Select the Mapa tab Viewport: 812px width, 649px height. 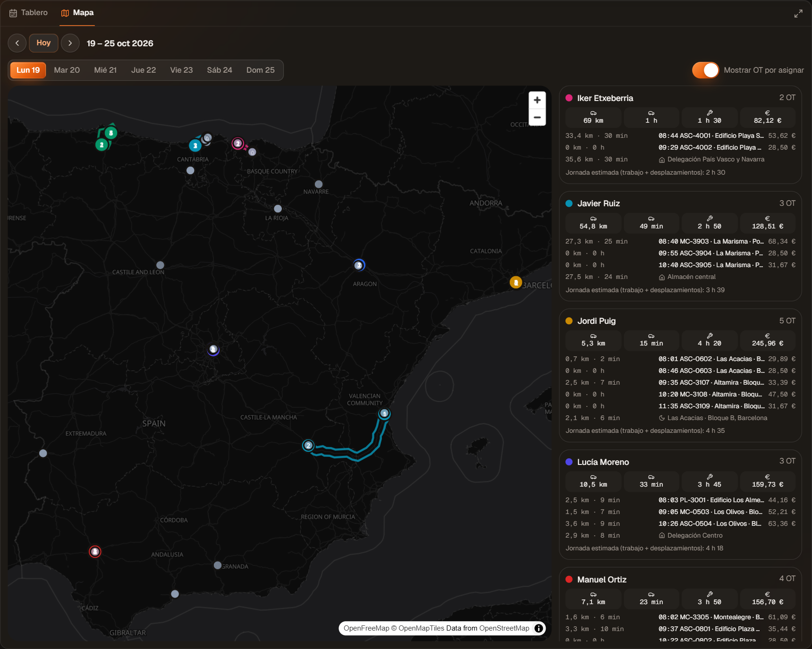(77, 13)
